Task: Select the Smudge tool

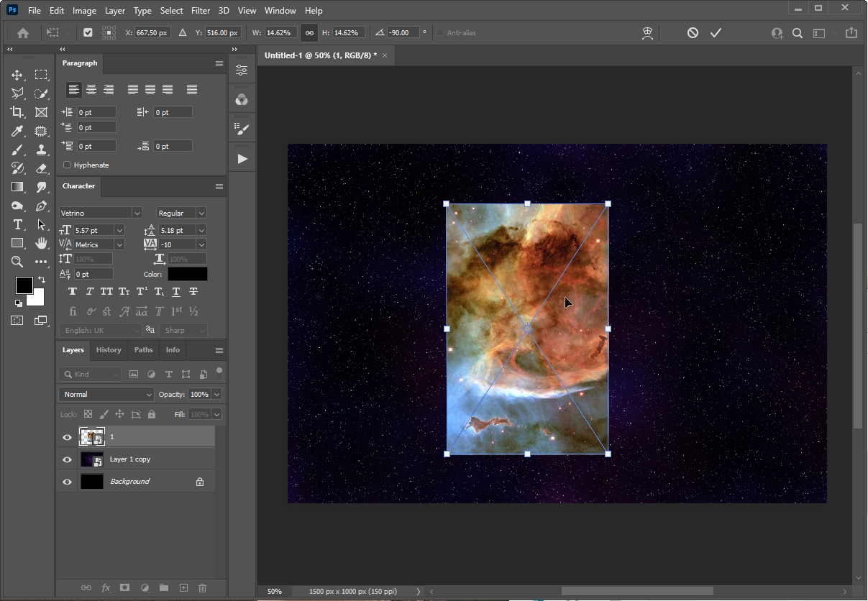Action: (x=41, y=187)
